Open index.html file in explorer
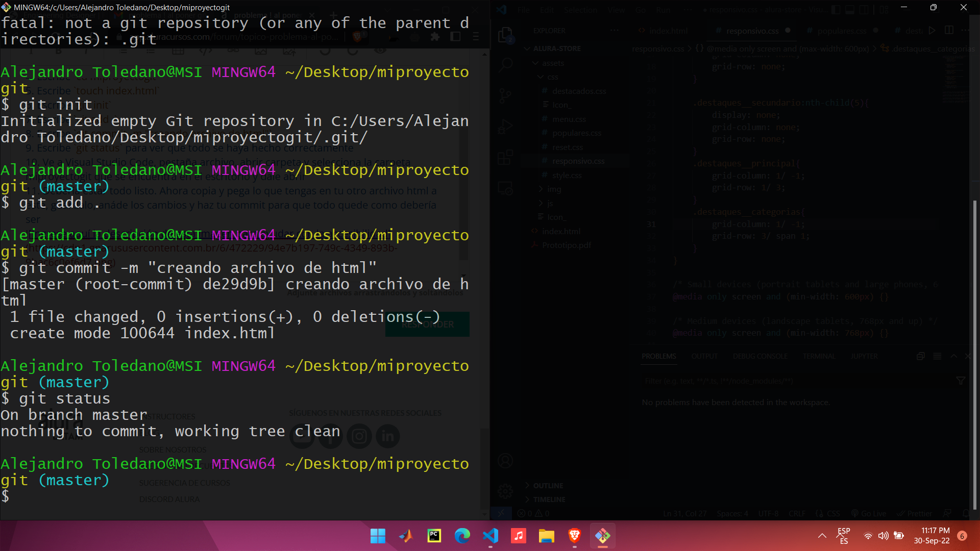 click(560, 231)
